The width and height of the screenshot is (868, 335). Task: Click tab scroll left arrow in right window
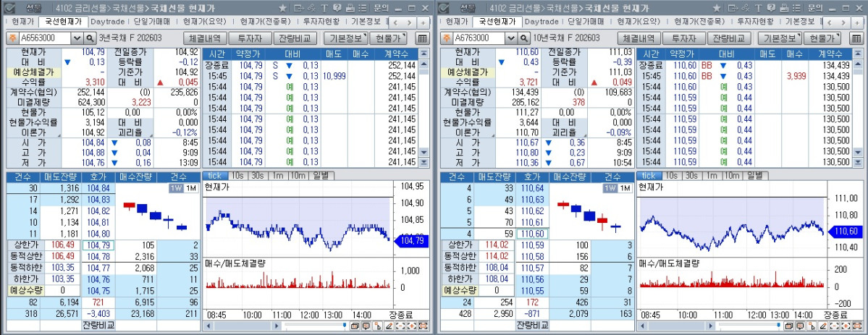click(829, 22)
